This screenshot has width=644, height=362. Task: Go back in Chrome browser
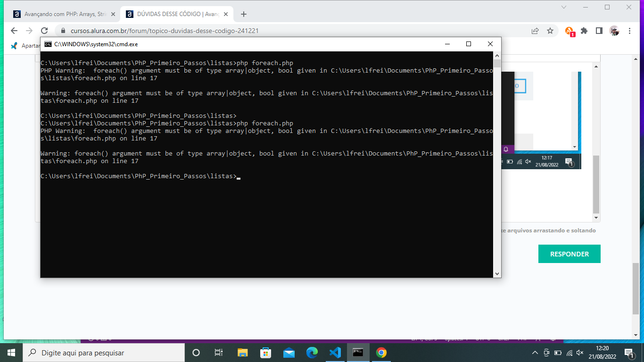point(14,31)
